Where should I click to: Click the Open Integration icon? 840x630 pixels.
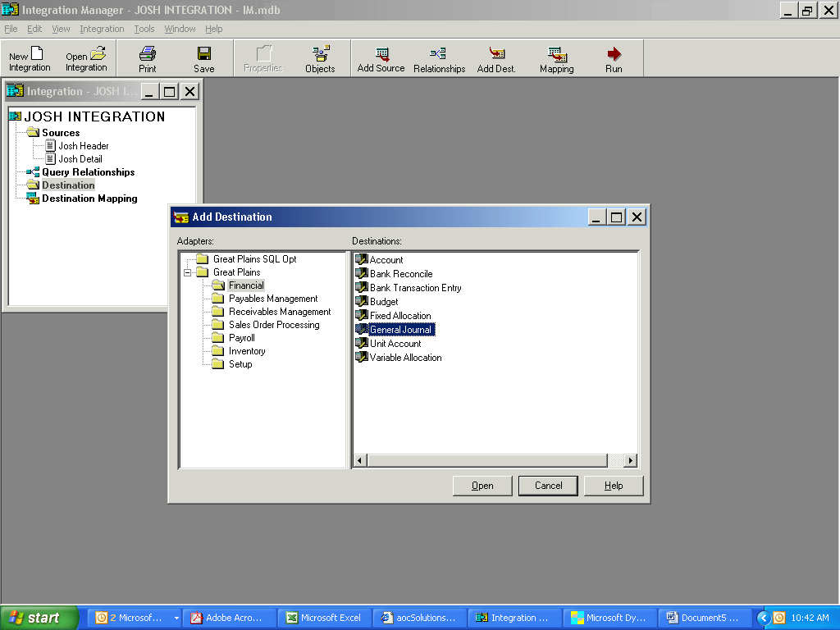(85, 57)
